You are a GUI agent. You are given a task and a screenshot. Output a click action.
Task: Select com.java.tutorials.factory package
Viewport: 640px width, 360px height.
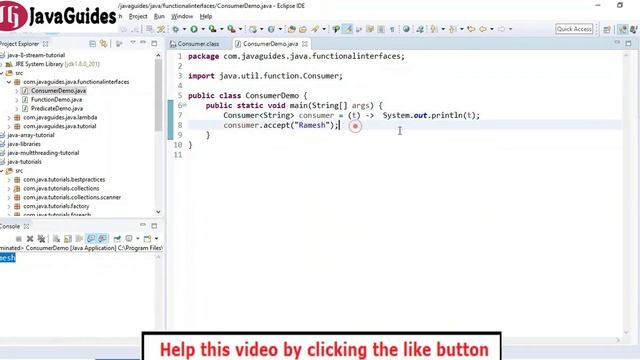tap(56, 207)
